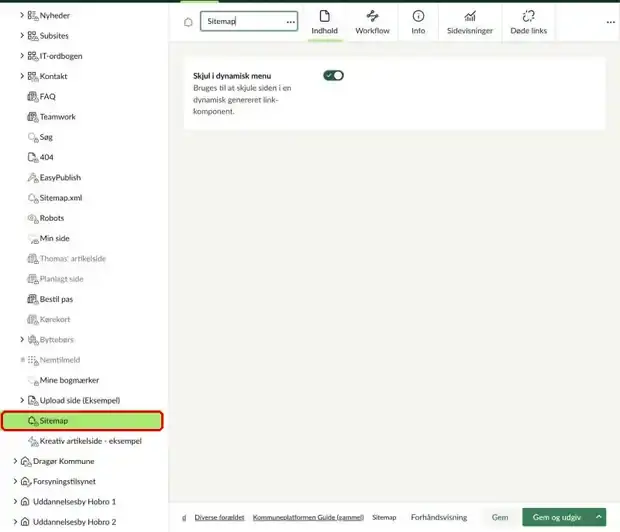620x532 pixels.
Task: Click the Kørekort page icon
Action: pyautogui.click(x=33, y=319)
